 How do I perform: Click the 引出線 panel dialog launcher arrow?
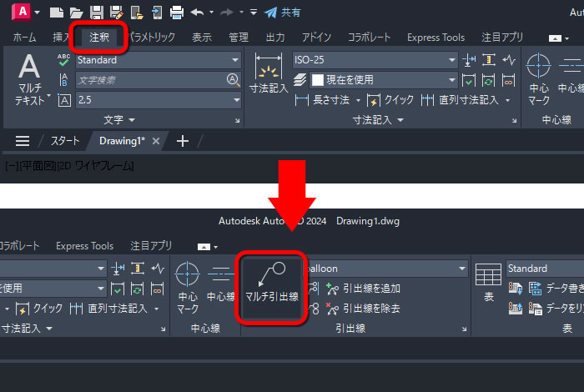[x=464, y=329]
